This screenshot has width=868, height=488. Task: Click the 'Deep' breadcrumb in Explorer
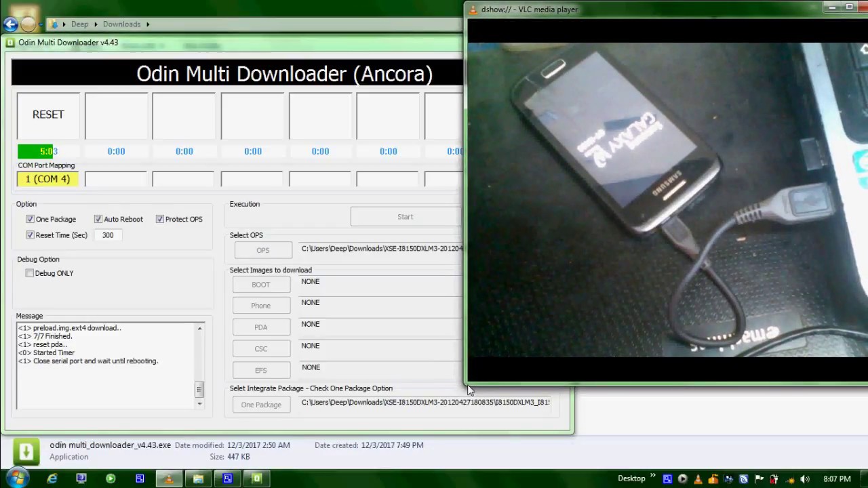[x=79, y=24]
